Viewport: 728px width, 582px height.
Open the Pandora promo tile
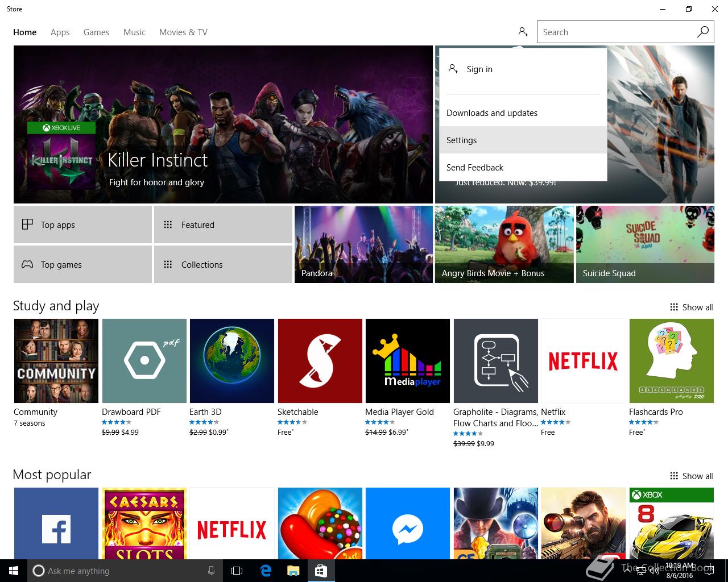363,244
